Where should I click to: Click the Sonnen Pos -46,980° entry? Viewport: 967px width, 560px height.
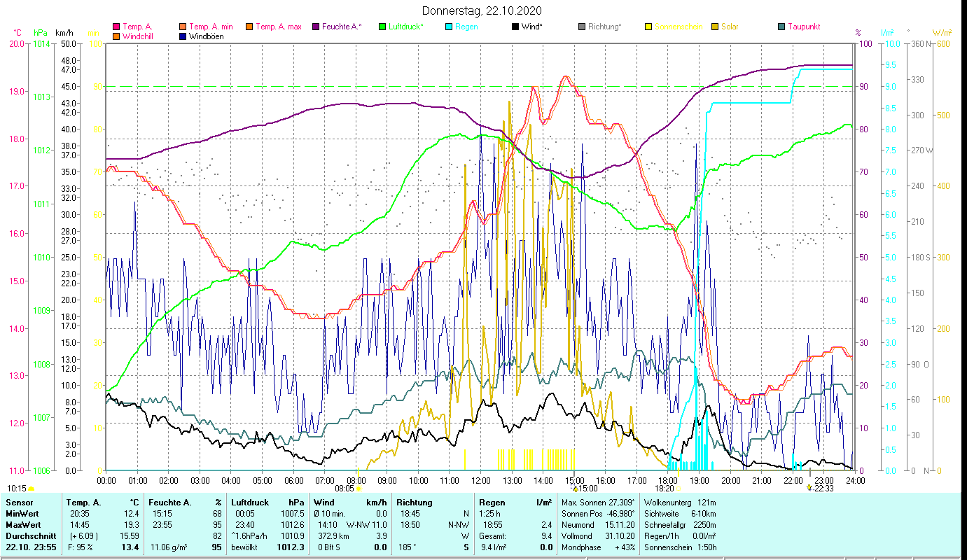point(599,513)
